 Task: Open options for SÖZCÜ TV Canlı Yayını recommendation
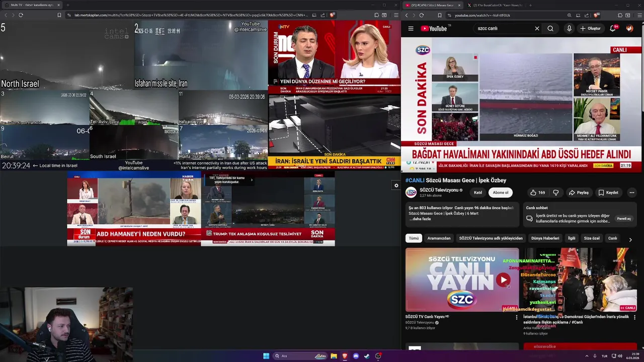[516, 317]
